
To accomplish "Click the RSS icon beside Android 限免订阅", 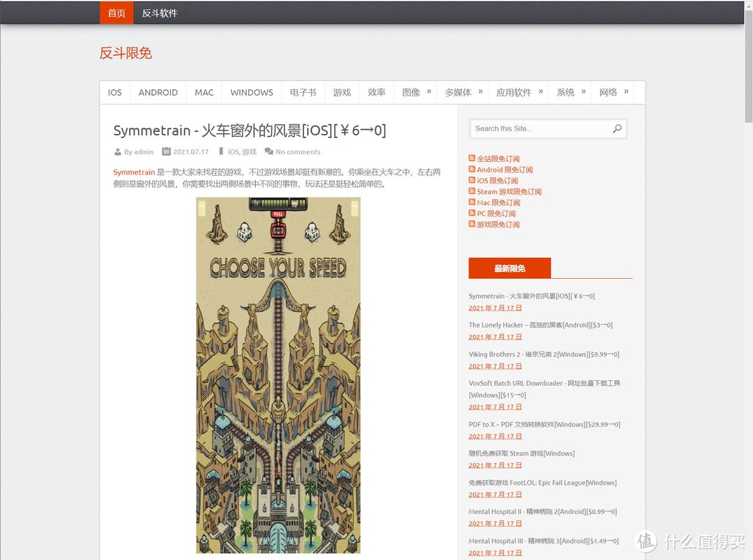I will pos(471,169).
